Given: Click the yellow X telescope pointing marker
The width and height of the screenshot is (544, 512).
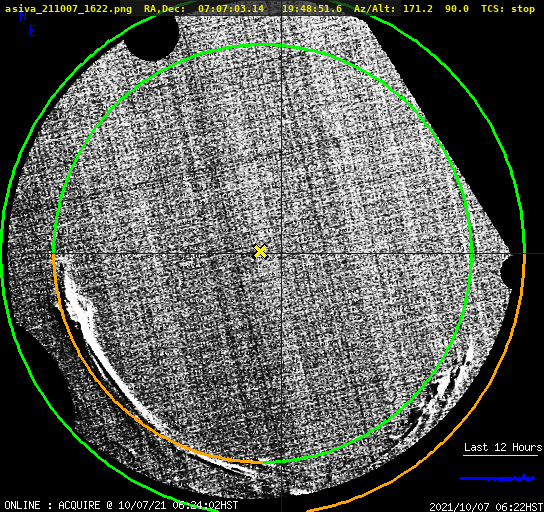Looking at the screenshot, I should click(260, 251).
